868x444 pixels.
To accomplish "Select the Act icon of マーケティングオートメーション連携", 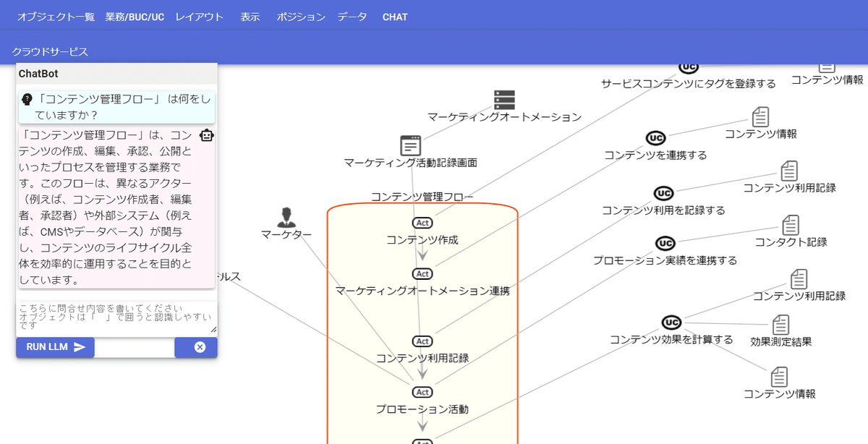I will (x=422, y=274).
